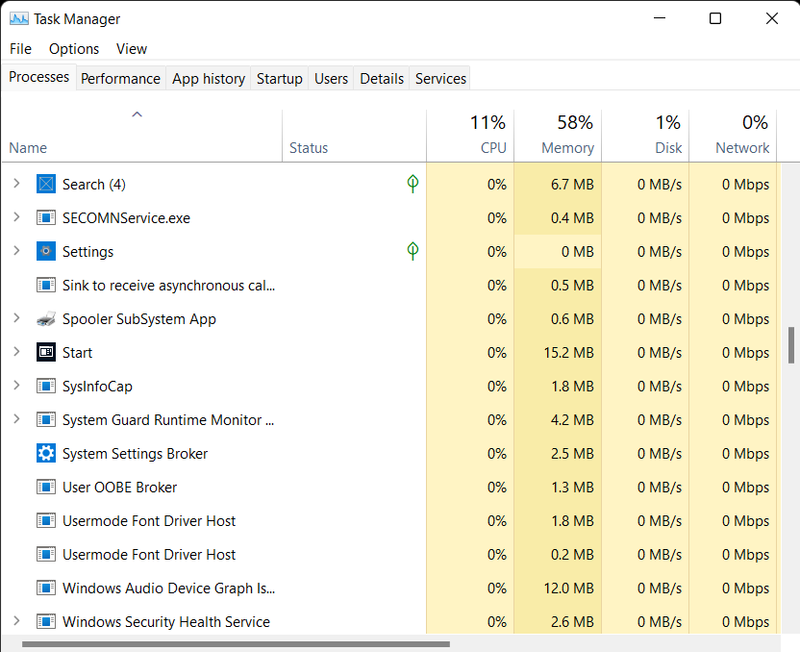Switch to the Services tab
Viewport: 800px width, 652px height.
(440, 79)
